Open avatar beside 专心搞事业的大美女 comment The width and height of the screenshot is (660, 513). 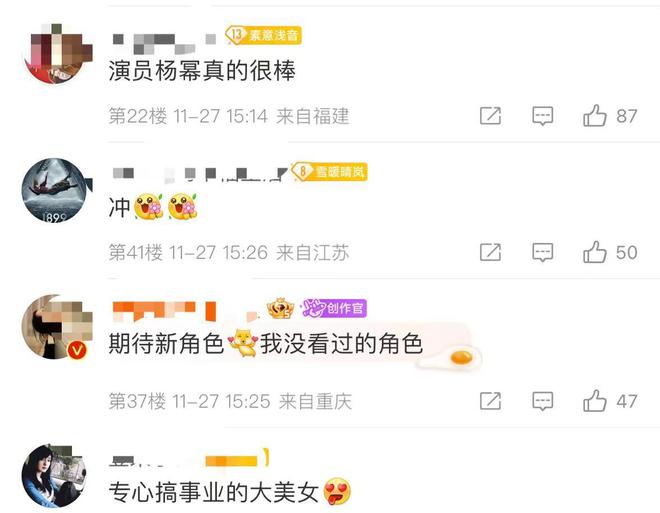pyautogui.click(x=54, y=476)
